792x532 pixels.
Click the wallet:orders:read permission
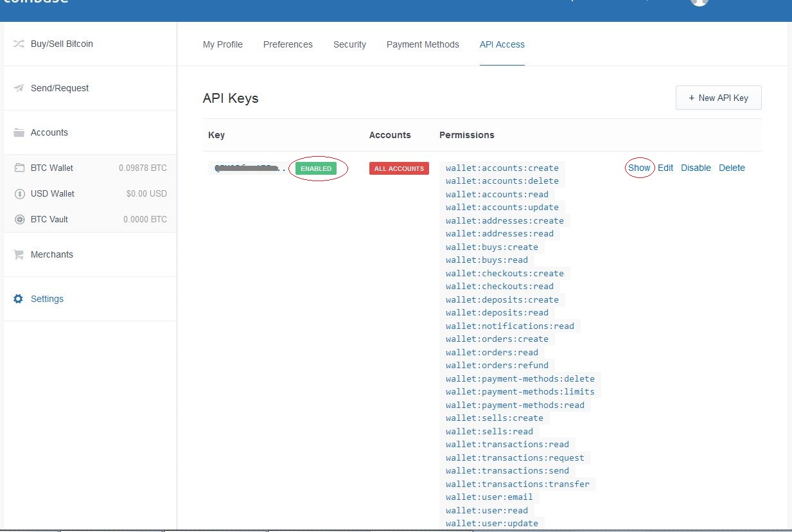point(492,352)
